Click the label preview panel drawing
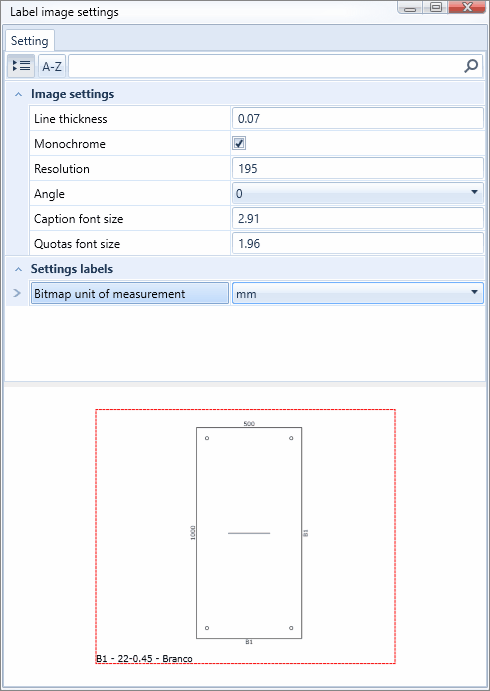The width and height of the screenshot is (490, 691). coord(245,536)
